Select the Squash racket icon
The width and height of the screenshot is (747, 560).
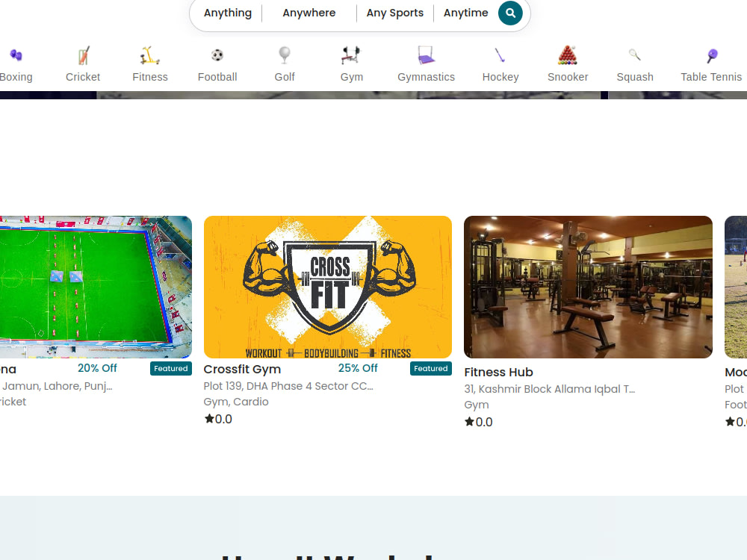(x=634, y=55)
